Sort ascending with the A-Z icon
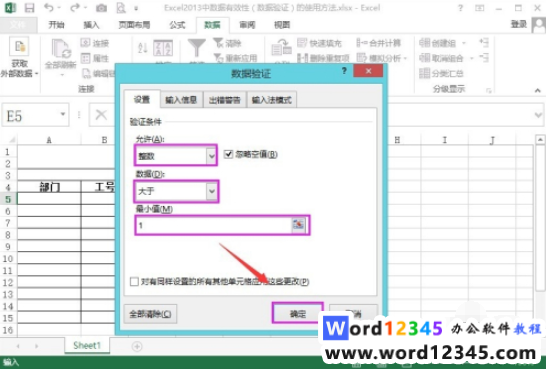This screenshot has width=546, height=369. click(142, 48)
